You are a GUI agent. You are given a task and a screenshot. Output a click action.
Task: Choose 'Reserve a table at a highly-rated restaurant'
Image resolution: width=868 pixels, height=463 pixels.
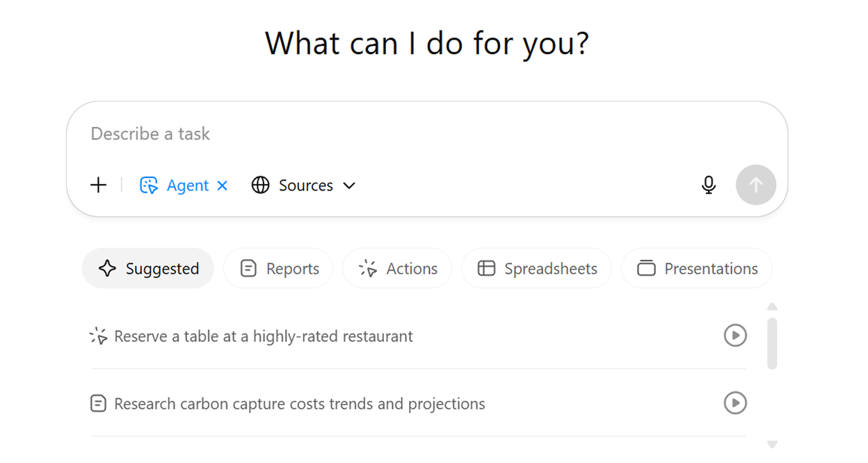click(263, 336)
